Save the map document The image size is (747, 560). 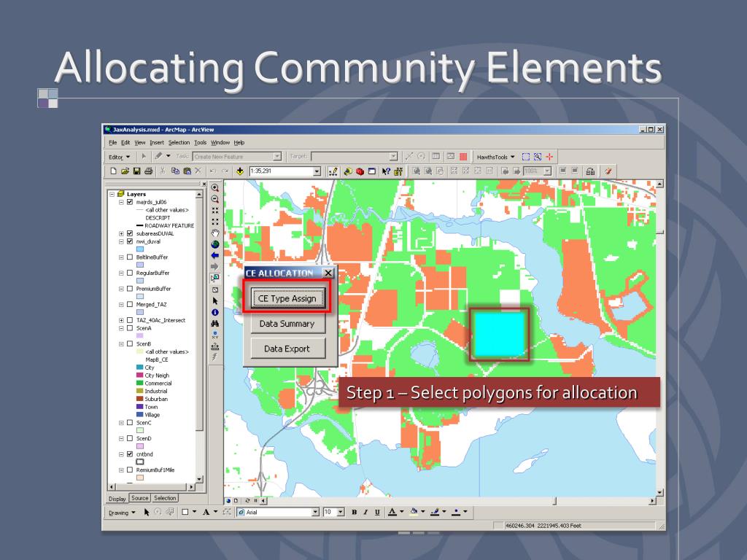coord(136,171)
